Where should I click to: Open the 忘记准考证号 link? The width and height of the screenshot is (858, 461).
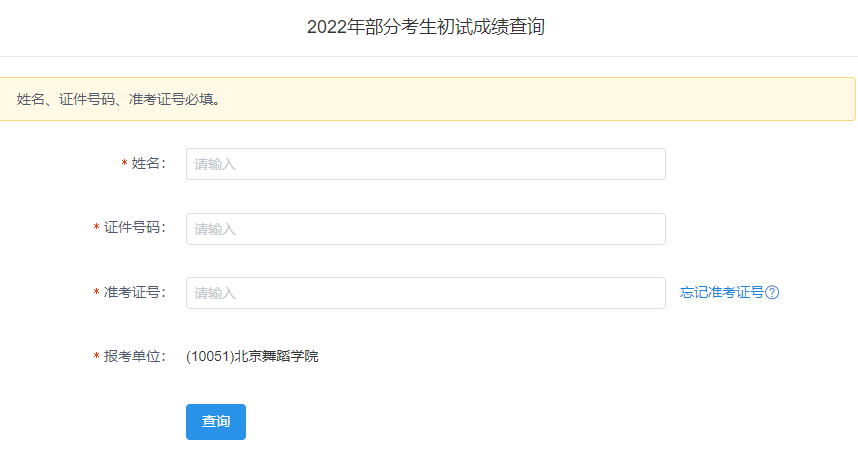click(x=722, y=293)
